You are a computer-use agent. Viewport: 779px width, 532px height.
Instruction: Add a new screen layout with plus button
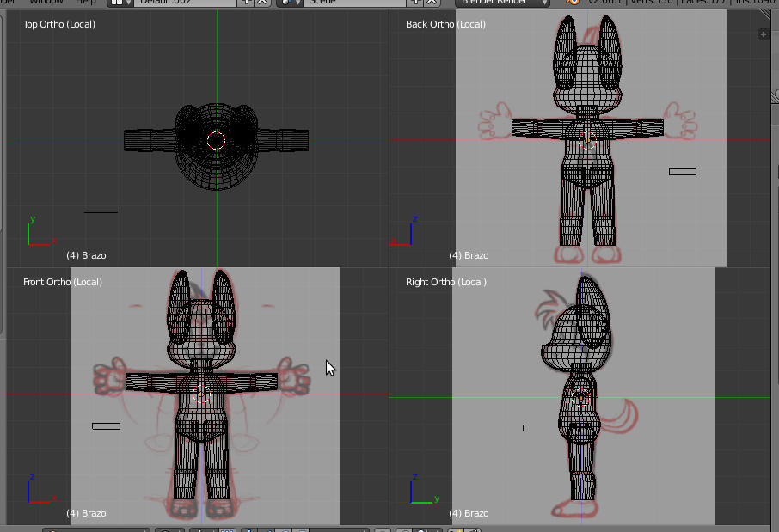pyautogui.click(x=247, y=2)
